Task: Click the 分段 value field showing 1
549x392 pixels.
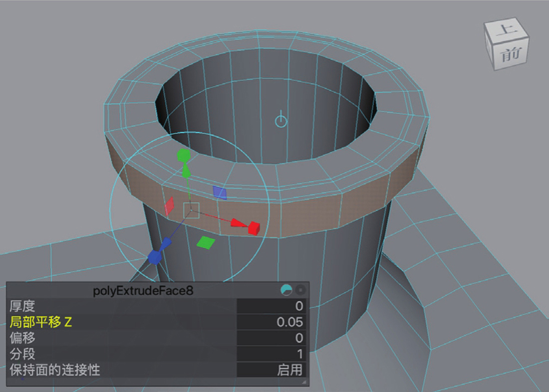Action: (x=270, y=354)
